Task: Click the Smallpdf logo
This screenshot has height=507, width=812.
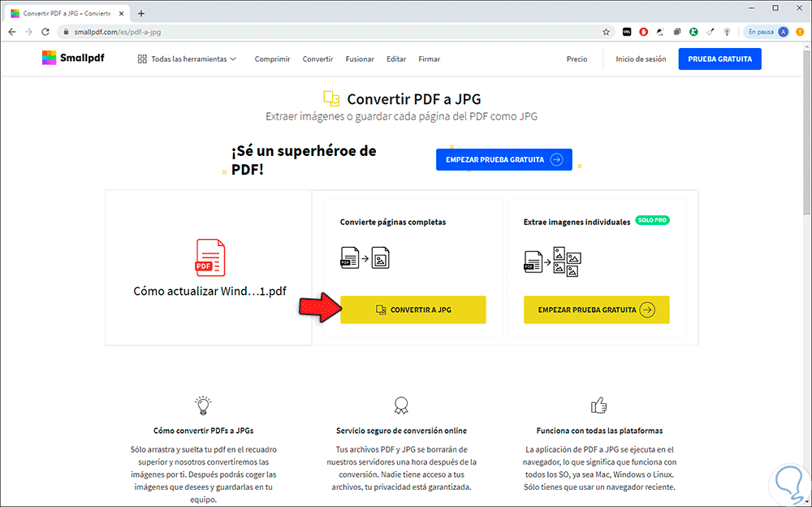Action: (73, 58)
